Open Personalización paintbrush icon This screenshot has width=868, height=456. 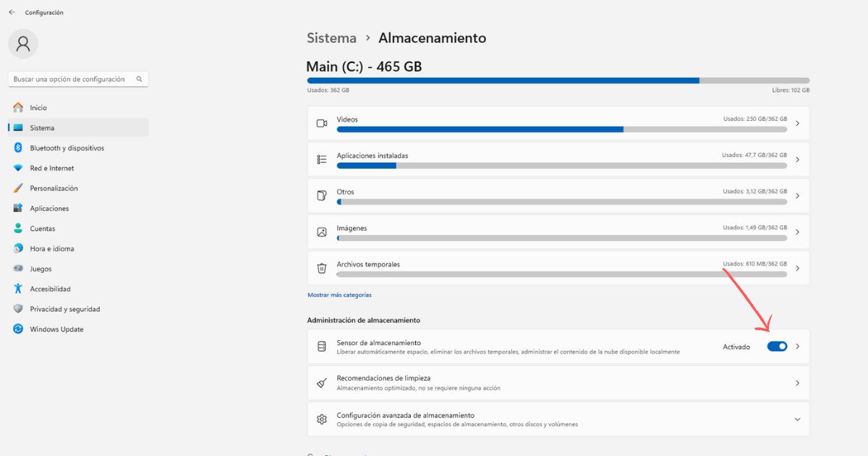(18, 188)
